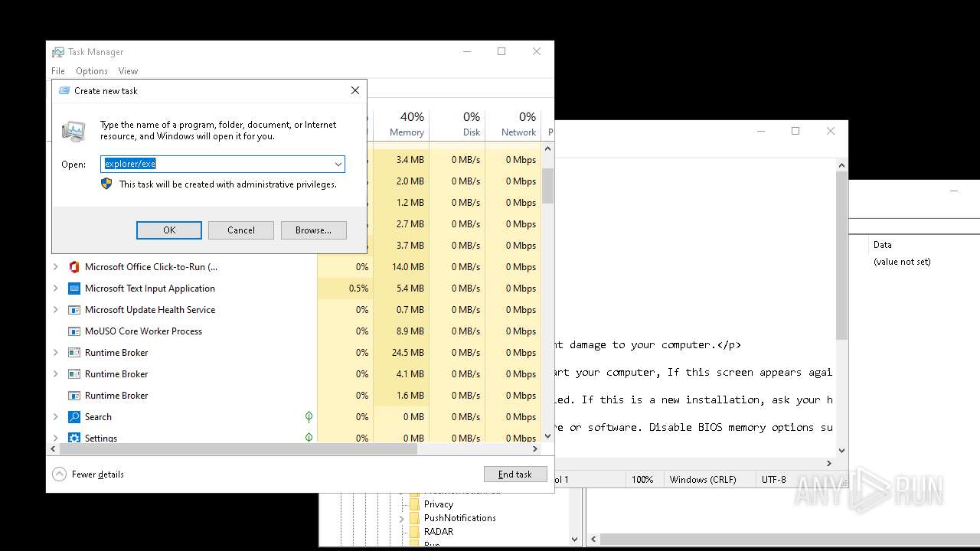Viewport: 980px width, 551px height.
Task: Sort by the Memory column header
Action: coord(401,125)
